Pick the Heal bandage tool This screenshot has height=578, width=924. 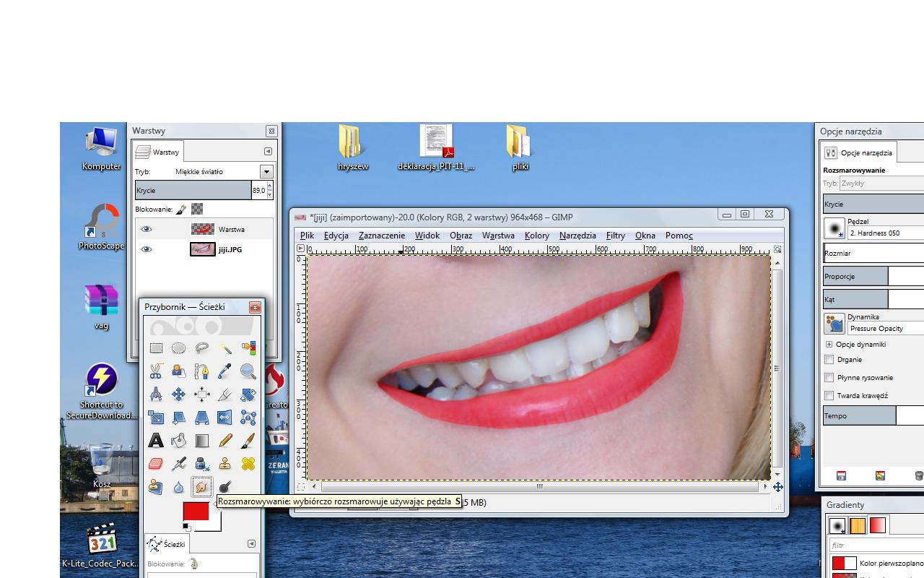(248, 464)
